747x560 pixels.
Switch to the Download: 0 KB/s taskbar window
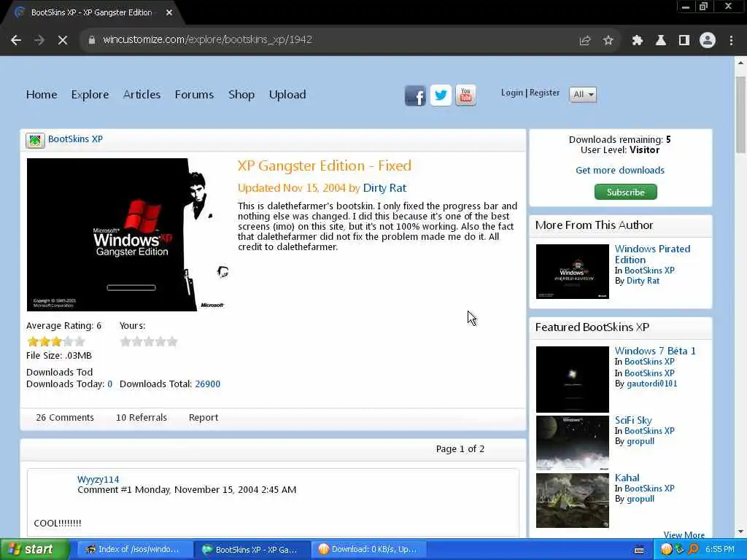368,550
